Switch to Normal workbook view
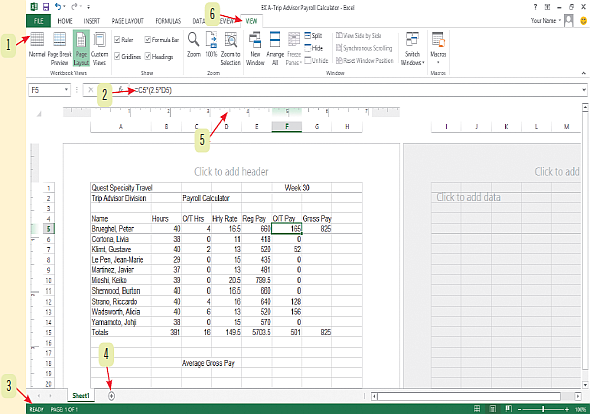 point(37,45)
